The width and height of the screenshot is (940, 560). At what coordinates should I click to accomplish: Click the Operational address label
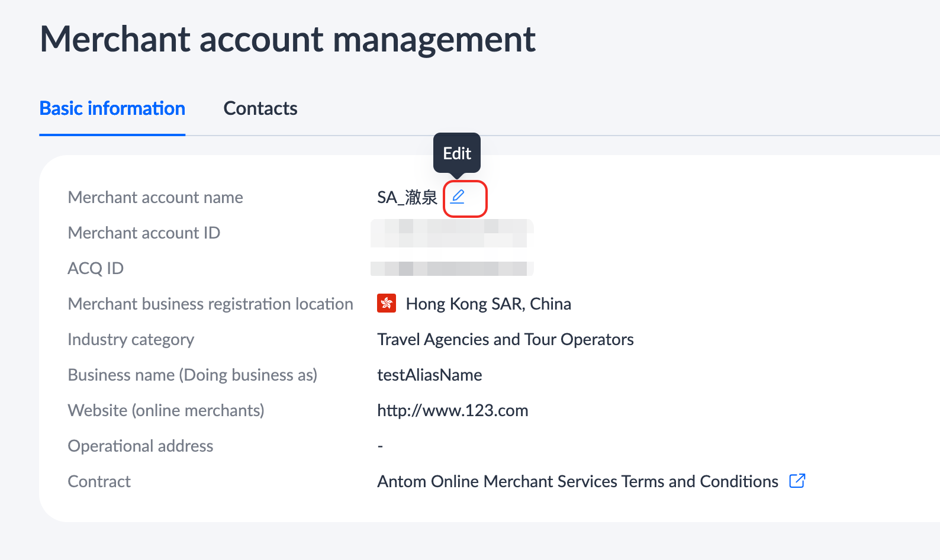pyautogui.click(x=140, y=446)
